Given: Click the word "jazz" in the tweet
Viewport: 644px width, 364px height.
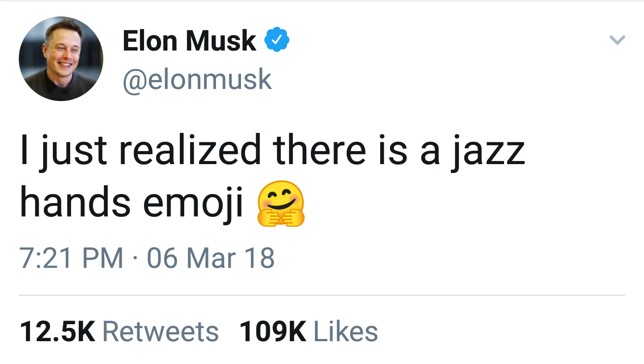Looking at the screenshot, I should point(488,150).
